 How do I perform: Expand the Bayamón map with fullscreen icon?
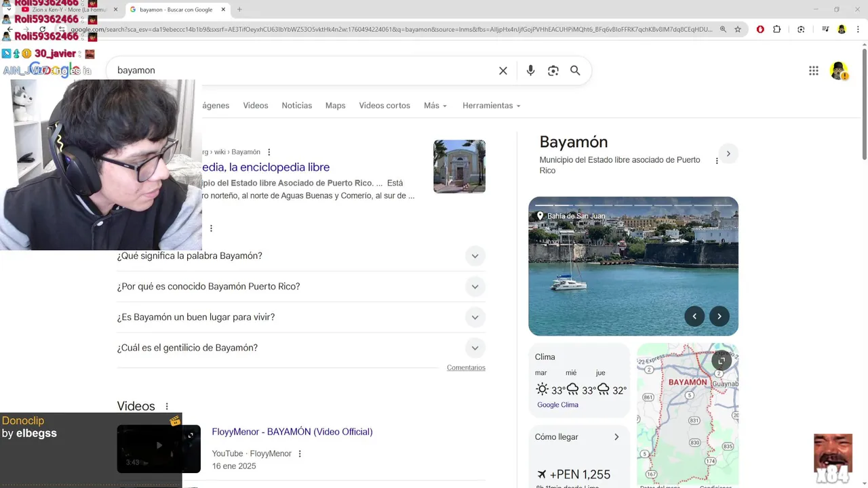[722, 361]
